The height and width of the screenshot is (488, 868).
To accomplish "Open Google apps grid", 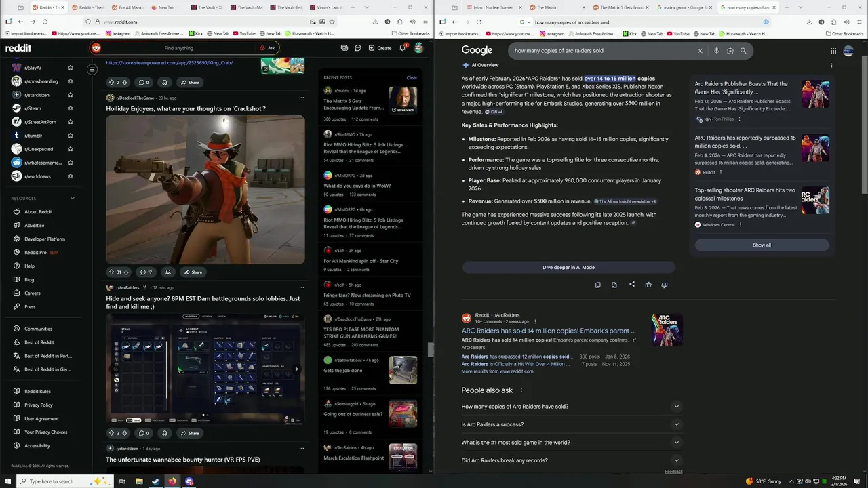I will point(833,51).
